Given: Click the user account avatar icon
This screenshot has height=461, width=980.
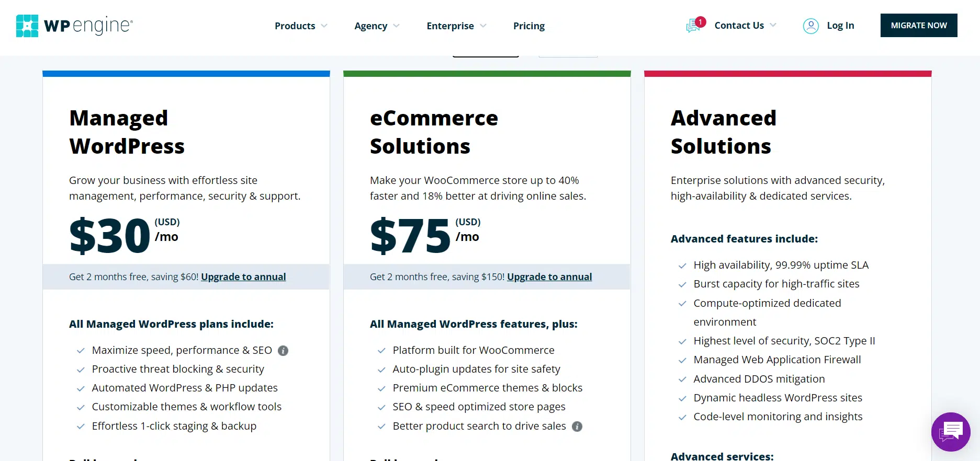Looking at the screenshot, I should click(810, 26).
